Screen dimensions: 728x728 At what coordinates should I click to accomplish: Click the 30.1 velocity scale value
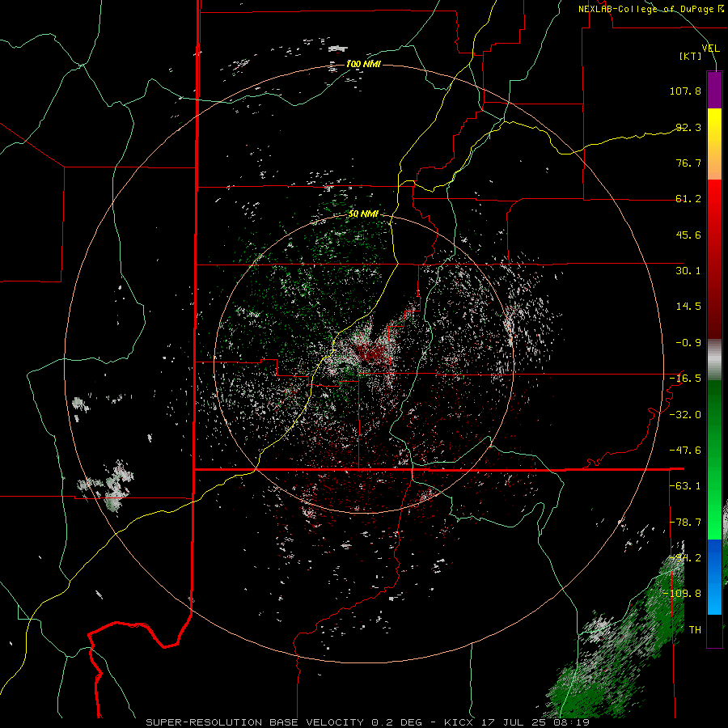point(688,271)
